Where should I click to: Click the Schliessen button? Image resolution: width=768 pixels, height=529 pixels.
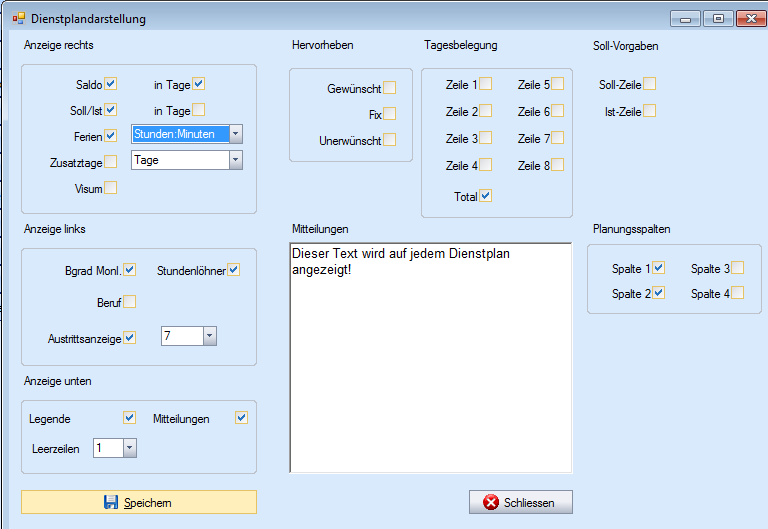click(520, 502)
